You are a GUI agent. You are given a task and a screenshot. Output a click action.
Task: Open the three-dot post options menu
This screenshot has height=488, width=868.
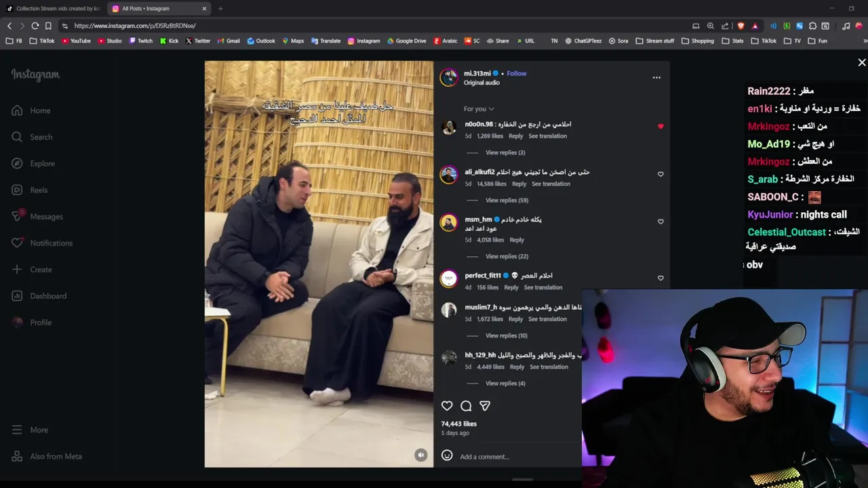(x=656, y=77)
